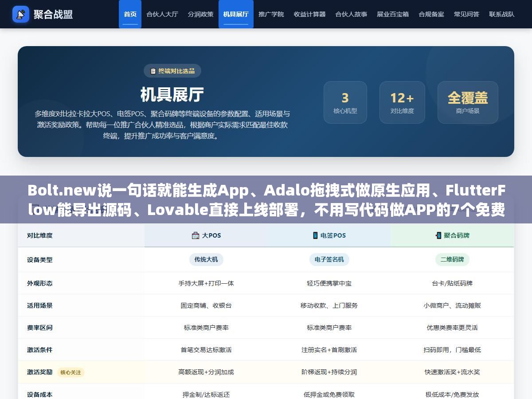Click 注册实名+首刷激活 cell
Image resolution: width=532 pixels, height=399 pixels.
pos(329,350)
